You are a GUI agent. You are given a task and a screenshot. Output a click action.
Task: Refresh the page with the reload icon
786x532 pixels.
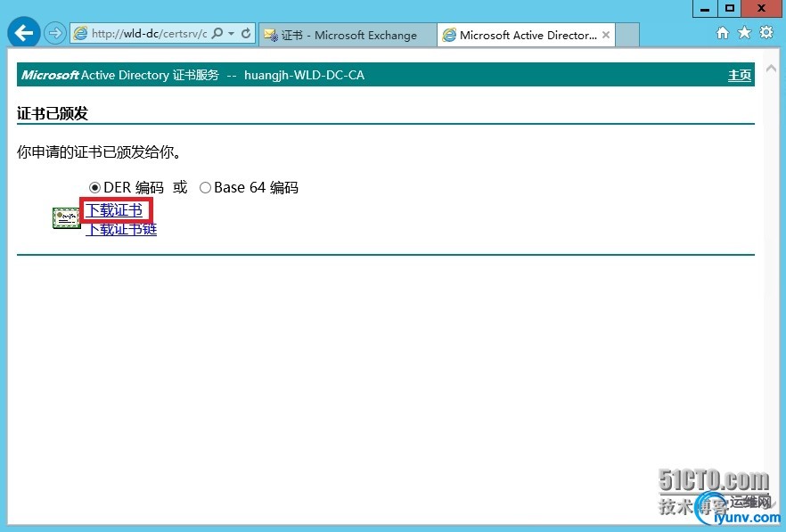click(246, 34)
